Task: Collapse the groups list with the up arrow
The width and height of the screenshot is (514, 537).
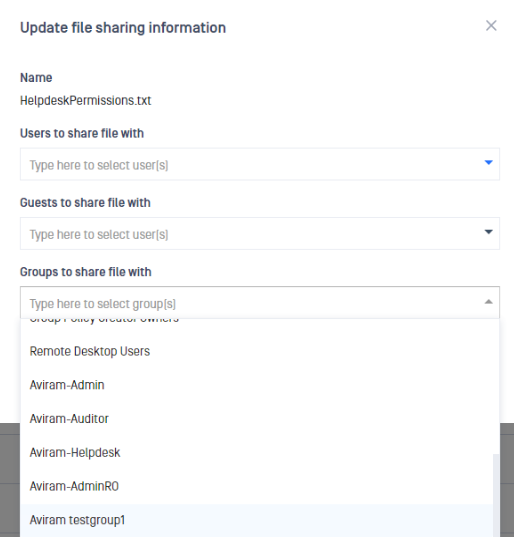Action: click(x=489, y=302)
